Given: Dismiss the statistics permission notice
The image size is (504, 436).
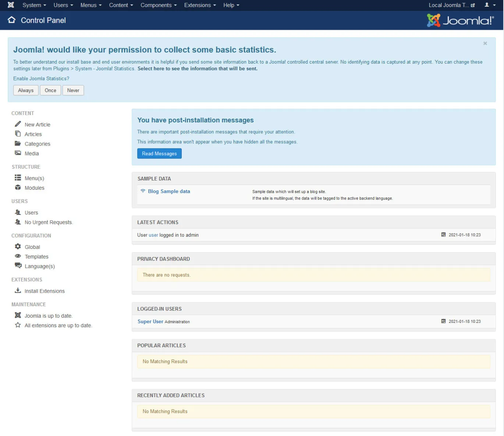Looking at the screenshot, I should 485,43.
